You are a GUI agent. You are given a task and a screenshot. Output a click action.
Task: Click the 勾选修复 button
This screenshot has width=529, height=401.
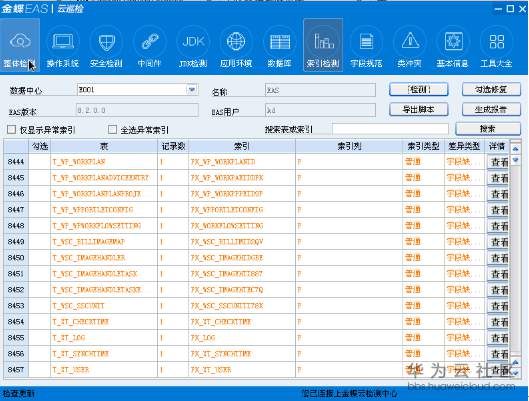click(x=491, y=89)
